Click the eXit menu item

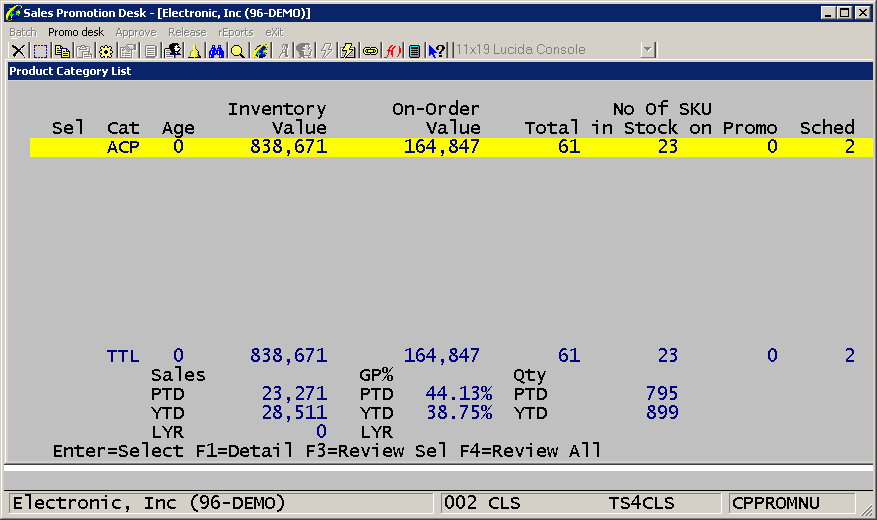point(275,32)
